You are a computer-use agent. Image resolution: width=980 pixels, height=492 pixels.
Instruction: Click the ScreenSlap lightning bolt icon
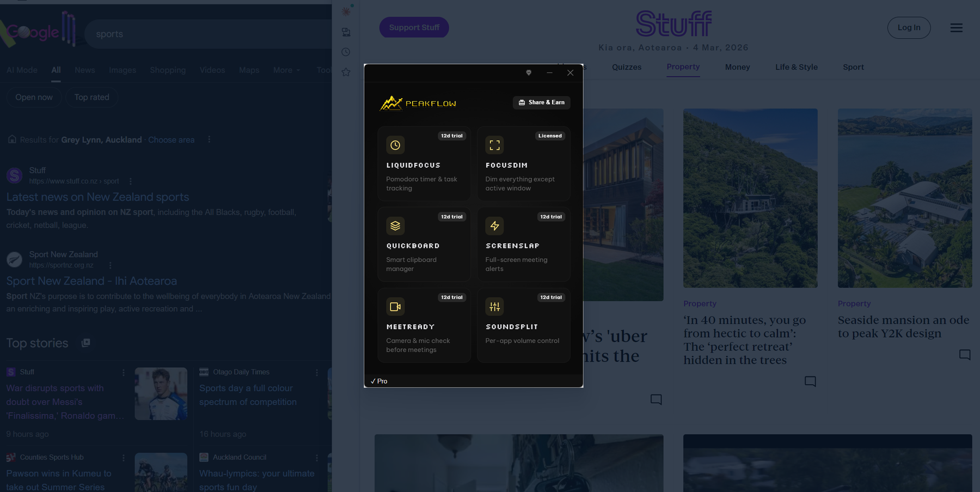tap(494, 226)
